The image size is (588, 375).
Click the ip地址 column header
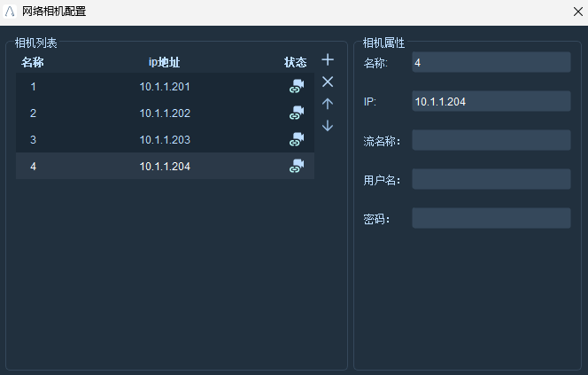(x=164, y=62)
